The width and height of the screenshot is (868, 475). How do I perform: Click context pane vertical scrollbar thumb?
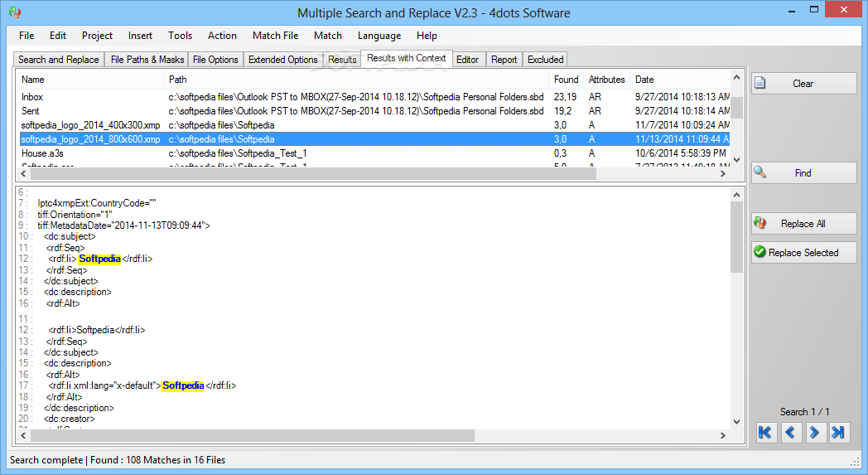(x=737, y=237)
